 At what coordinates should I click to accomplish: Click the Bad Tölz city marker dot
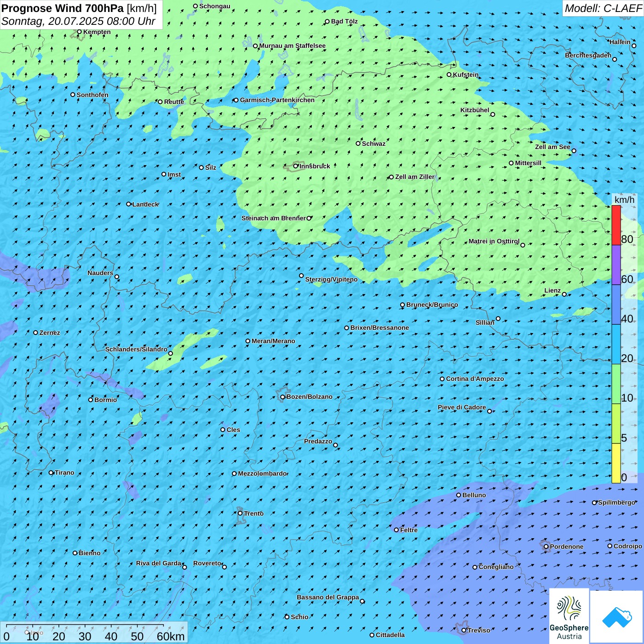[x=328, y=22]
